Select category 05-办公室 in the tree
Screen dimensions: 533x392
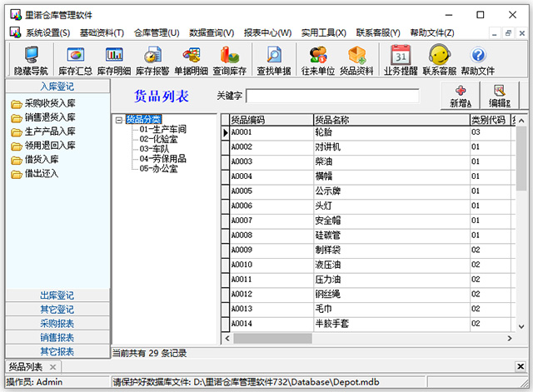coord(158,169)
